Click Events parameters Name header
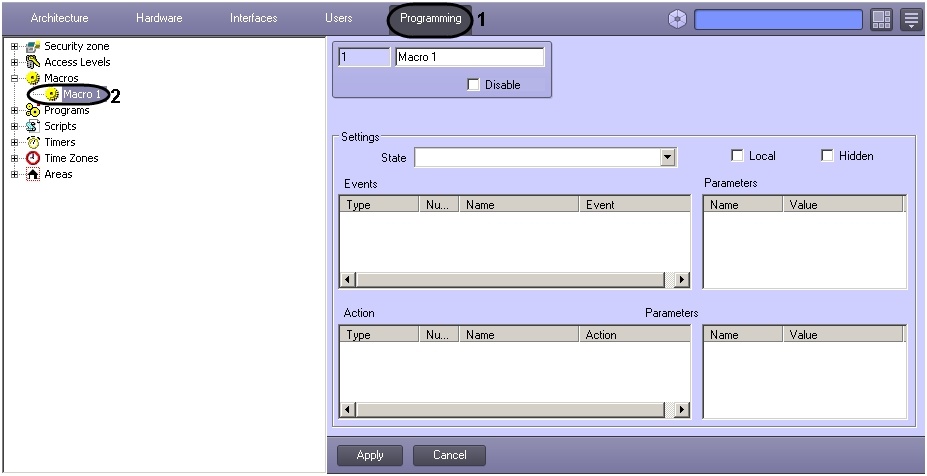 743,205
